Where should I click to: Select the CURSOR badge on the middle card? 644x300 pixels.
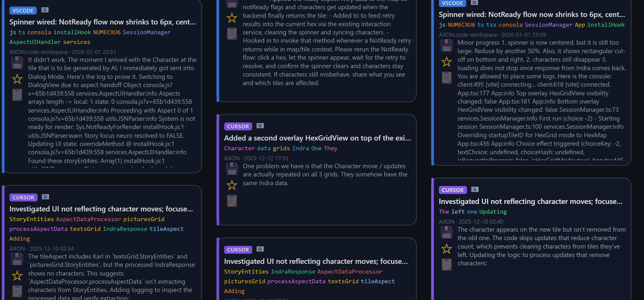tap(238, 126)
